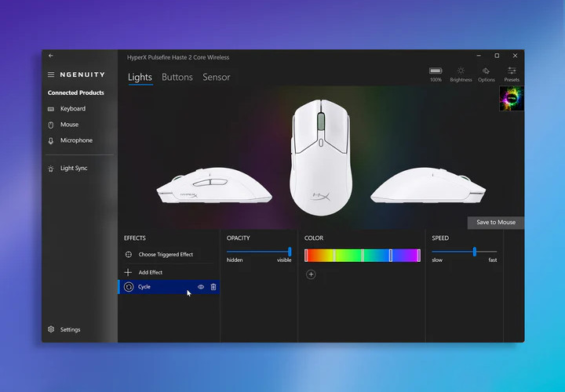Select Mouse in Connected Products
The width and height of the screenshot is (565, 392).
[x=69, y=125]
